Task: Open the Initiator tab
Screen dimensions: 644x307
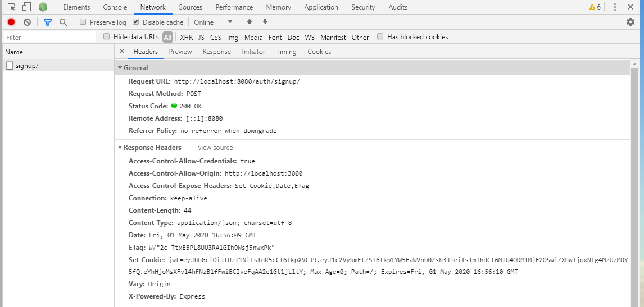Action: [x=253, y=51]
